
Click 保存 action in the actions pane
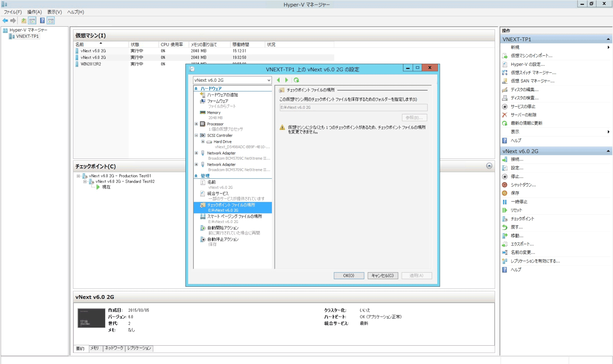pos(515,193)
